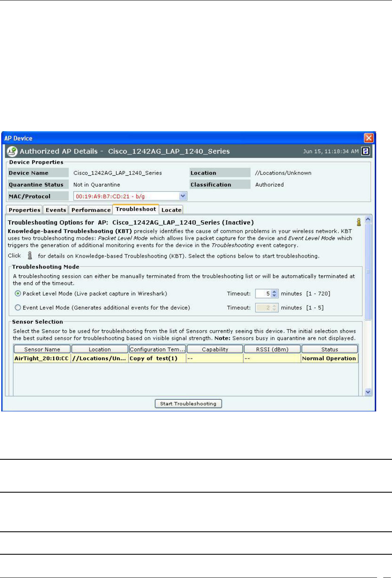Open the Locate tab
The height and width of the screenshot is (578, 392).
tap(171, 210)
